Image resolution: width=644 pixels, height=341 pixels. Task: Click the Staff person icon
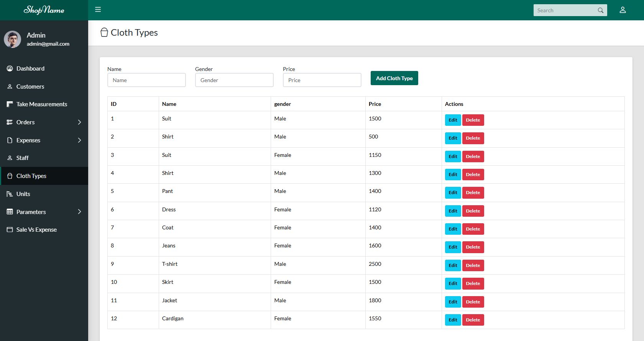pyautogui.click(x=10, y=158)
